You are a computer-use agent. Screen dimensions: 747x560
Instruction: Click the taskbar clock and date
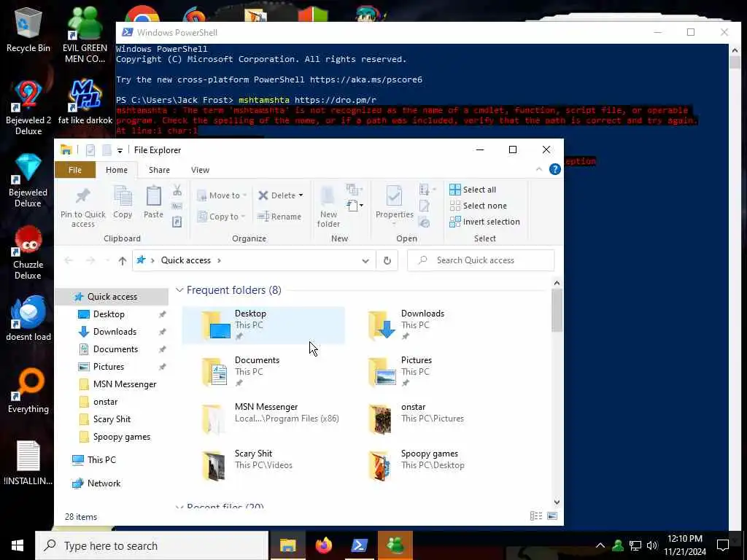click(685, 545)
